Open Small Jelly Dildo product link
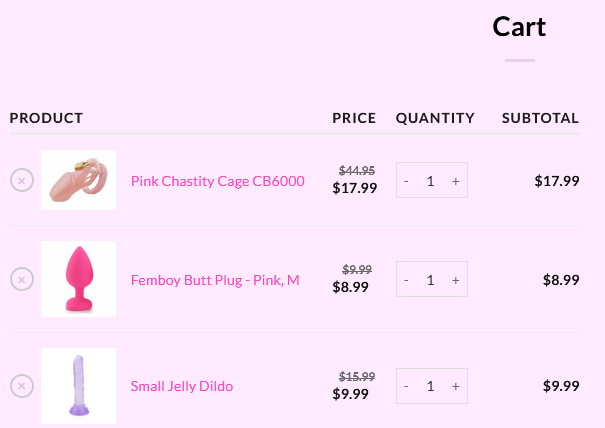The image size is (605, 428). pyautogui.click(x=182, y=386)
